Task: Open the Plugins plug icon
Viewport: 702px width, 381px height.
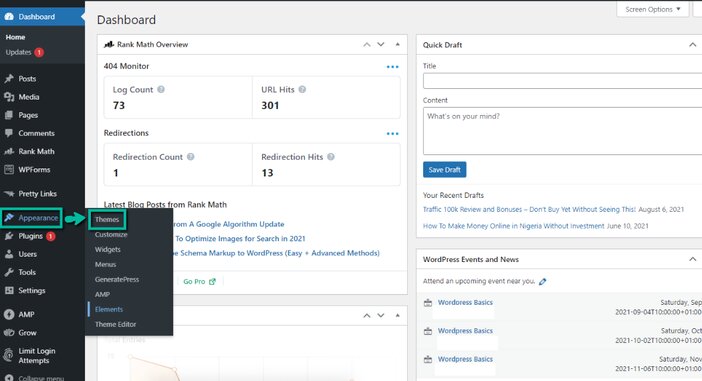Action: tap(9, 236)
